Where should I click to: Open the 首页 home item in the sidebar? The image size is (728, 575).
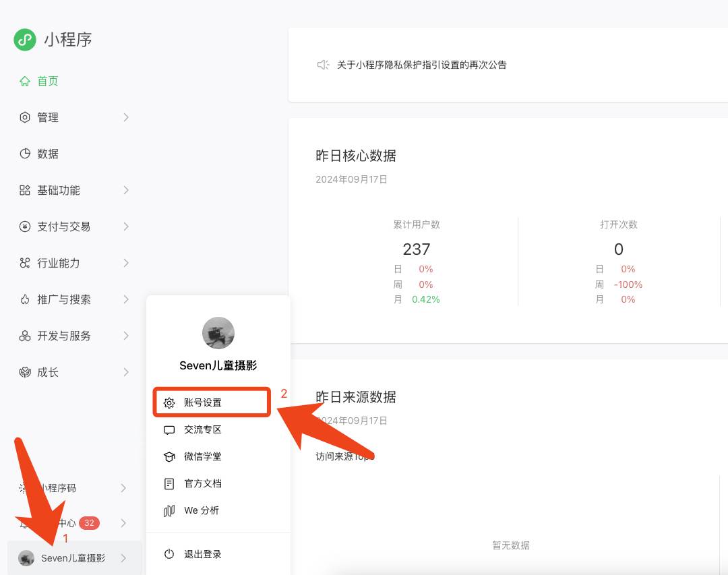point(47,80)
